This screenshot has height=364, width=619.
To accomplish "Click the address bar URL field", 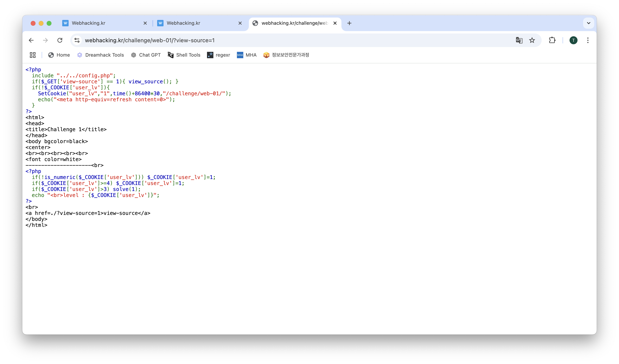I will point(270,40).
